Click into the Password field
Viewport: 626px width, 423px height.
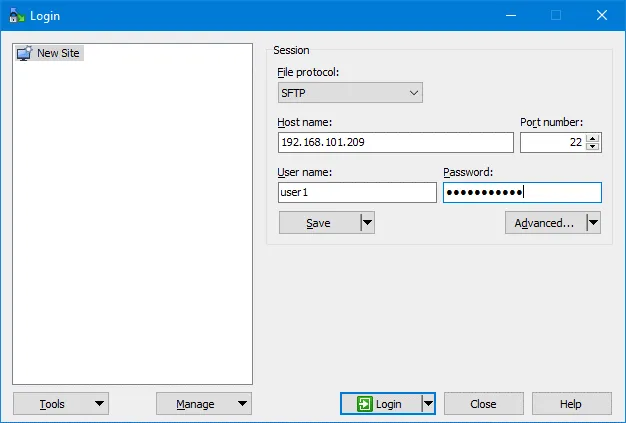point(521,193)
